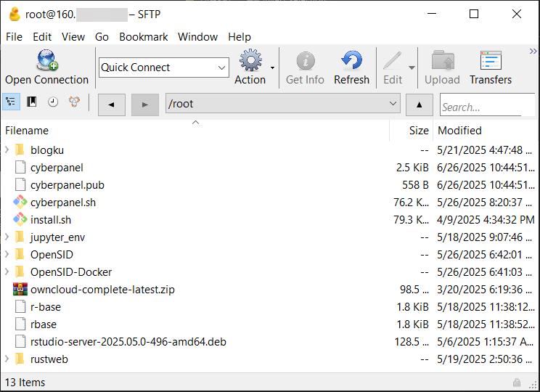Select the OpenSID folder icon
Image resolution: width=540 pixels, height=392 pixels.
click(x=20, y=255)
